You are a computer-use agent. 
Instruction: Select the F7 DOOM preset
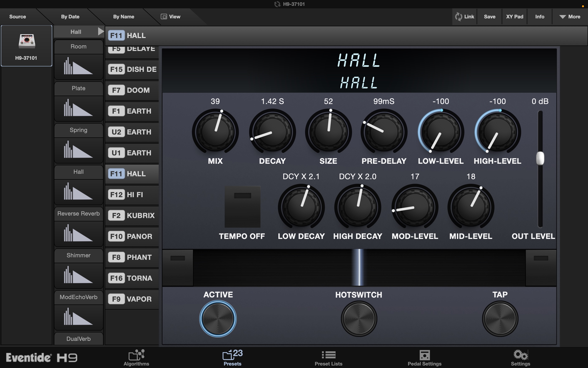(x=132, y=90)
